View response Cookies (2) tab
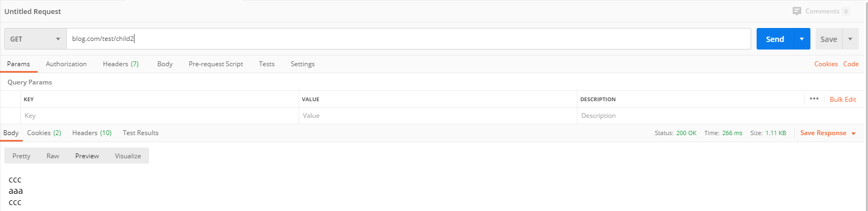Screen dimensions: 868x211 pos(44,132)
